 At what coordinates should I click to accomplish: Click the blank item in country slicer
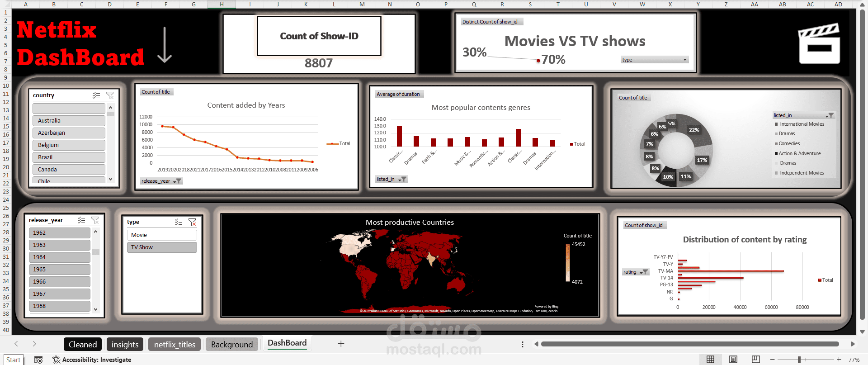(x=69, y=109)
